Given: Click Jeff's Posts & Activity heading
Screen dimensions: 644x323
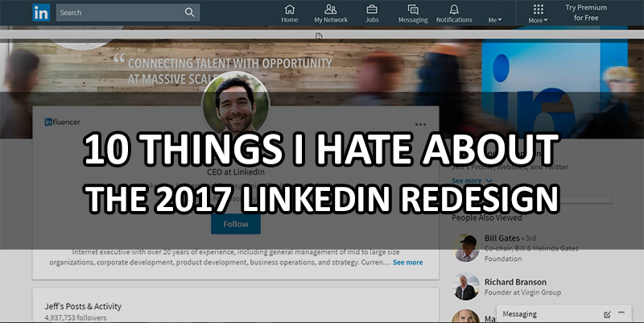Looking at the screenshot, I should (x=83, y=306).
